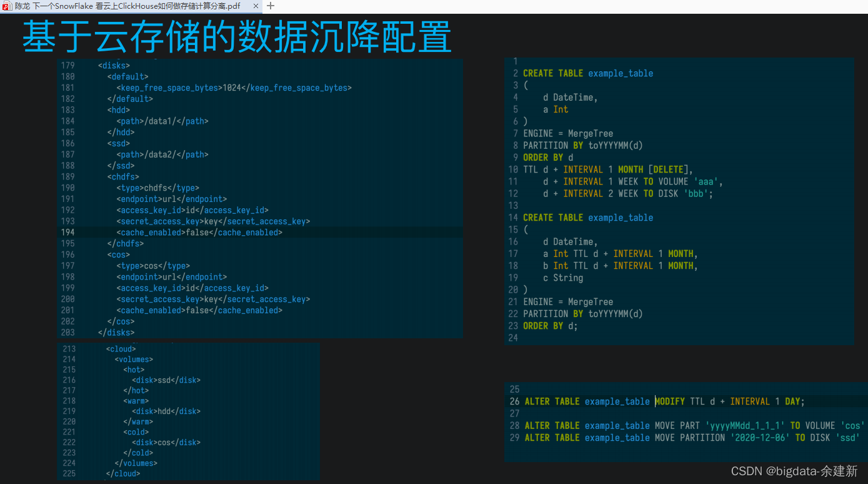Click access_key_id line 192
Image resolution: width=868 pixels, height=484 pixels.
click(192, 210)
